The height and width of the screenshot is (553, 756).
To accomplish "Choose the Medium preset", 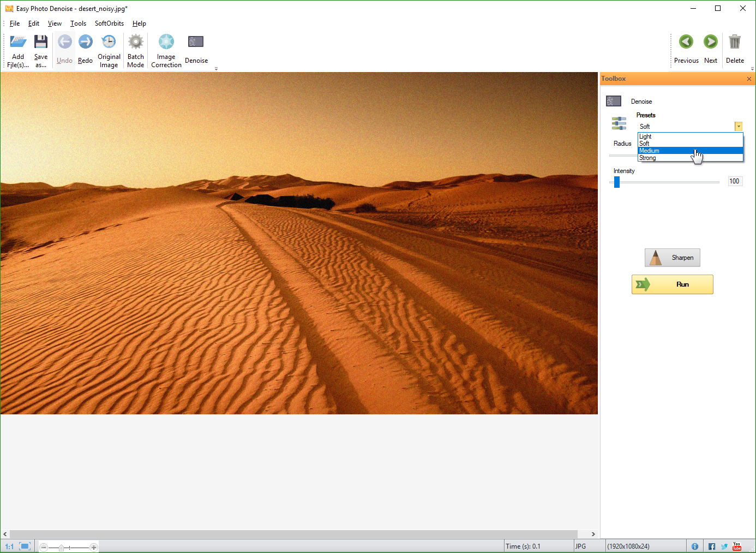I will [691, 151].
